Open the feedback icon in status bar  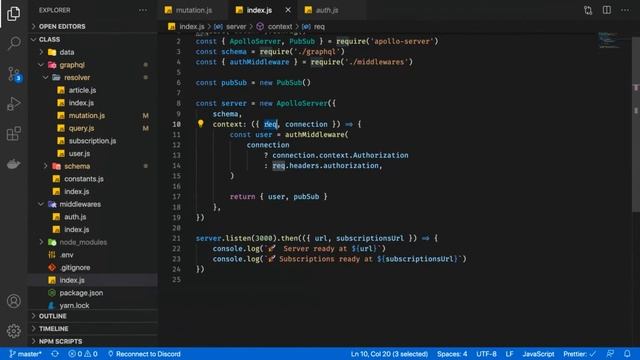pyautogui.click(x=610, y=354)
